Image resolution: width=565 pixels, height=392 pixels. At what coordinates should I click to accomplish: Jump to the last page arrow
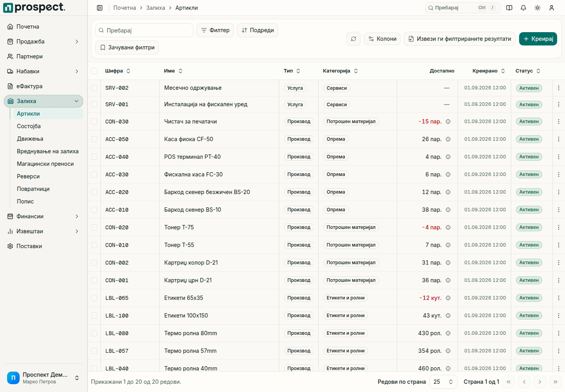[556, 382]
